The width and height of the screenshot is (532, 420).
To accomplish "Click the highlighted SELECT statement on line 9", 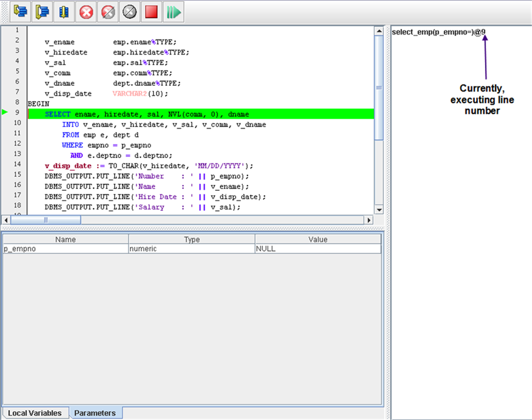I will point(147,114).
